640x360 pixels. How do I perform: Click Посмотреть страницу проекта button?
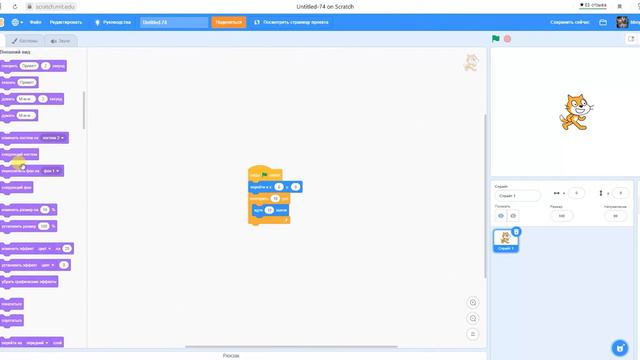point(291,22)
